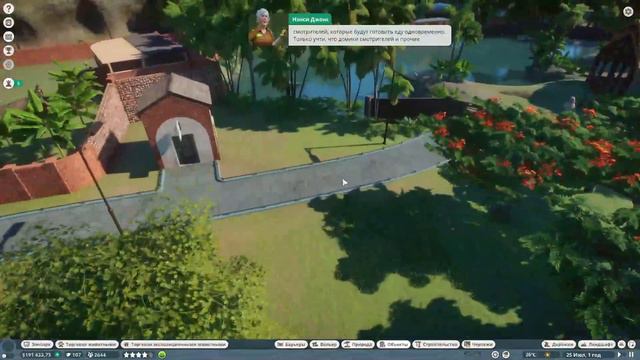Open the Природа build menu
640x360 pixels.
tap(358, 344)
